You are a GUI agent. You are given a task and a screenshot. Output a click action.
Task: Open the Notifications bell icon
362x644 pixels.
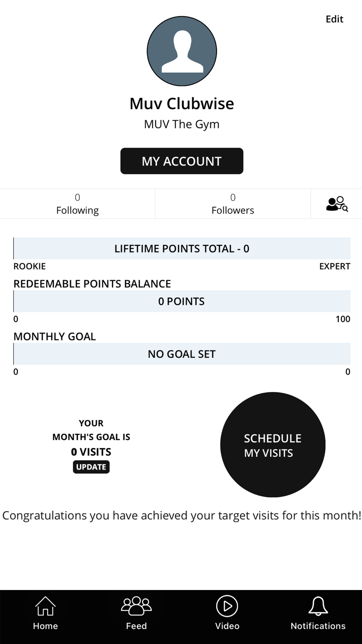pyautogui.click(x=318, y=606)
